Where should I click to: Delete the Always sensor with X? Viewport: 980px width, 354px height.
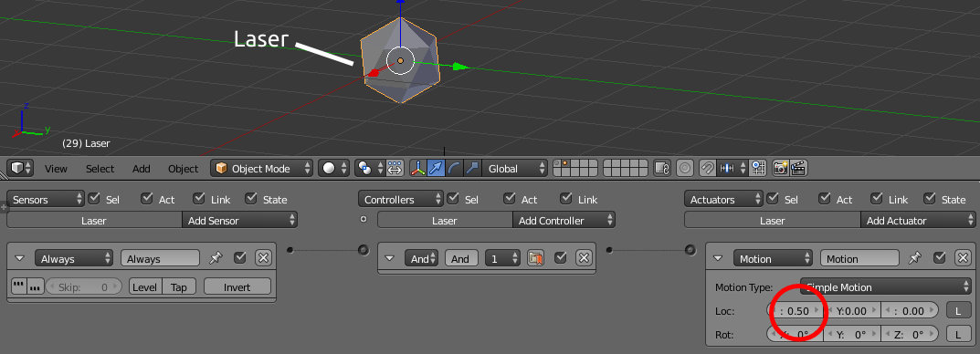tap(263, 258)
